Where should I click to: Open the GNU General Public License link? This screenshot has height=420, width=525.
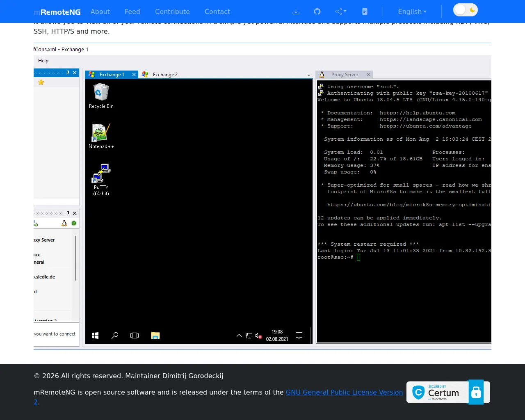[344, 392]
